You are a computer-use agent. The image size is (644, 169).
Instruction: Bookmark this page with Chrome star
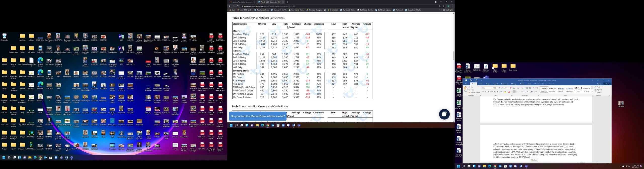click(444, 6)
